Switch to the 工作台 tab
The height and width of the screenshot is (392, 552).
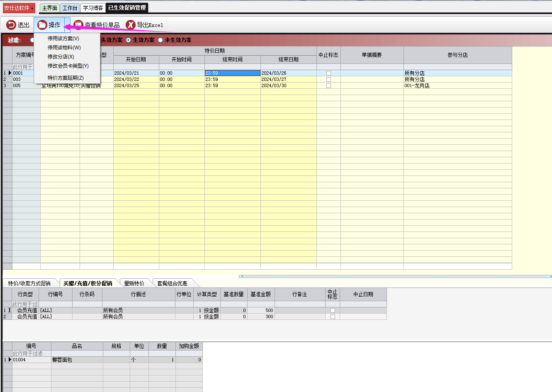(x=70, y=8)
